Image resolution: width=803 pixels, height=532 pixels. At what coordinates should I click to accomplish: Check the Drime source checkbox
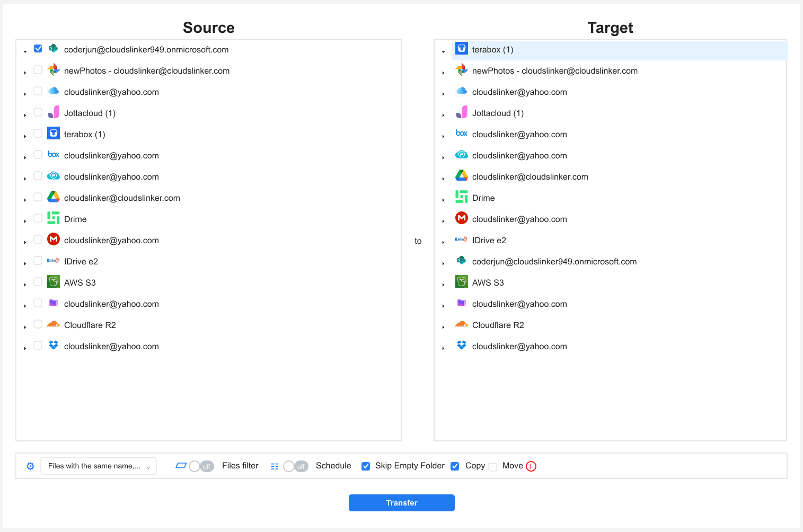(x=38, y=218)
